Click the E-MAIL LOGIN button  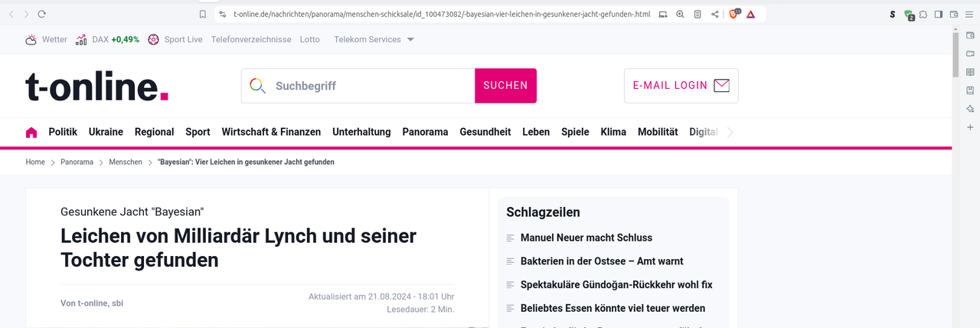coord(681,86)
